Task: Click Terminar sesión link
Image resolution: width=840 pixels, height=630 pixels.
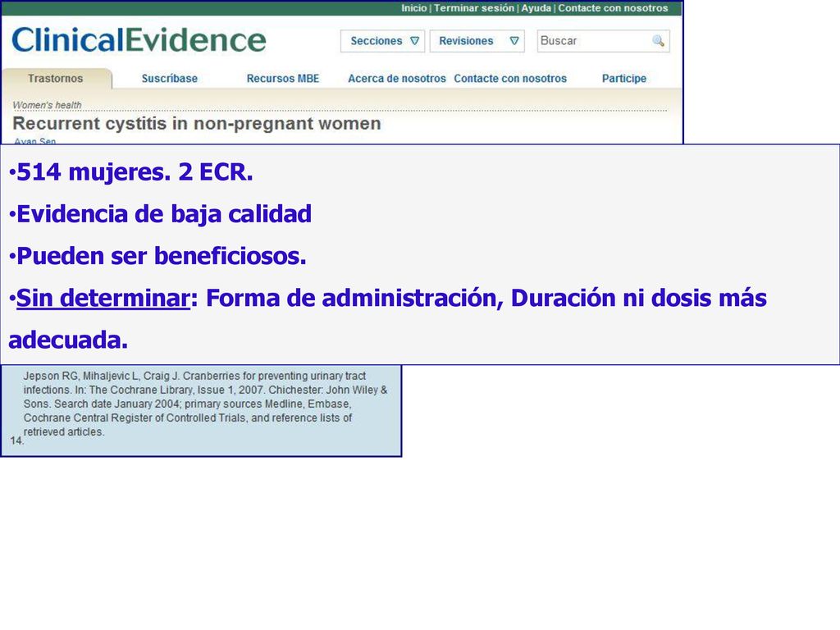Action: (x=473, y=8)
